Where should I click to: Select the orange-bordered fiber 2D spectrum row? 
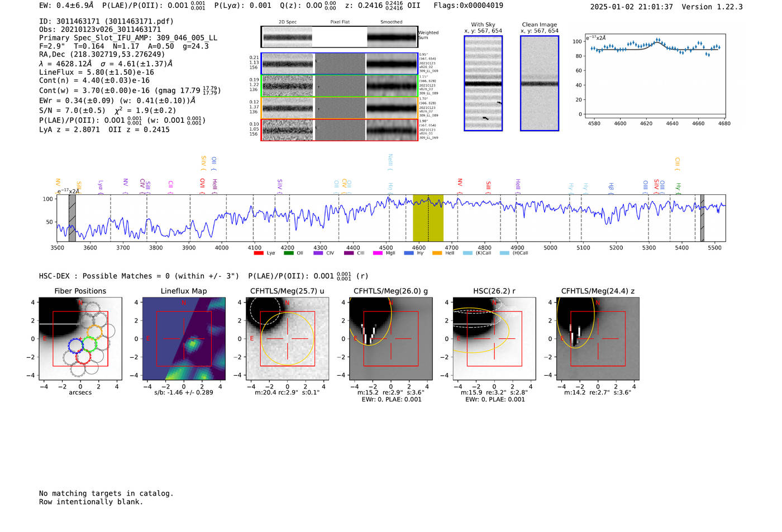pos(339,108)
